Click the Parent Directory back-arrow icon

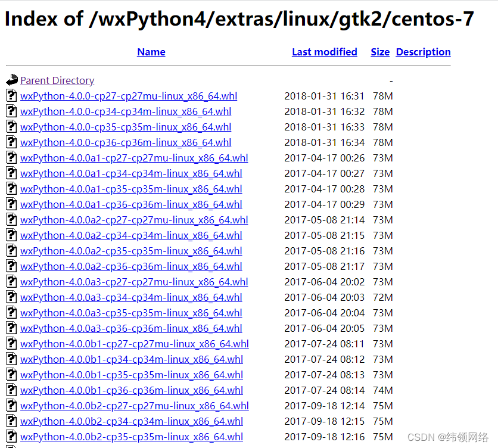12,80
